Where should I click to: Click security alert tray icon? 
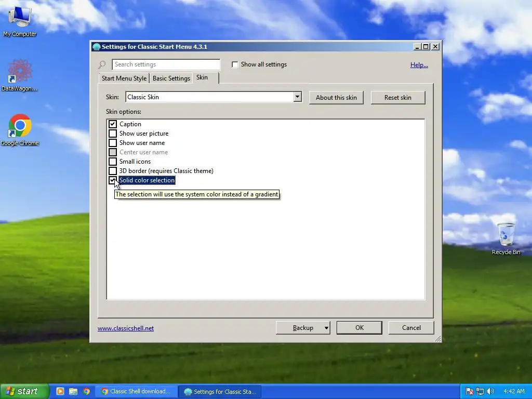tap(470, 391)
